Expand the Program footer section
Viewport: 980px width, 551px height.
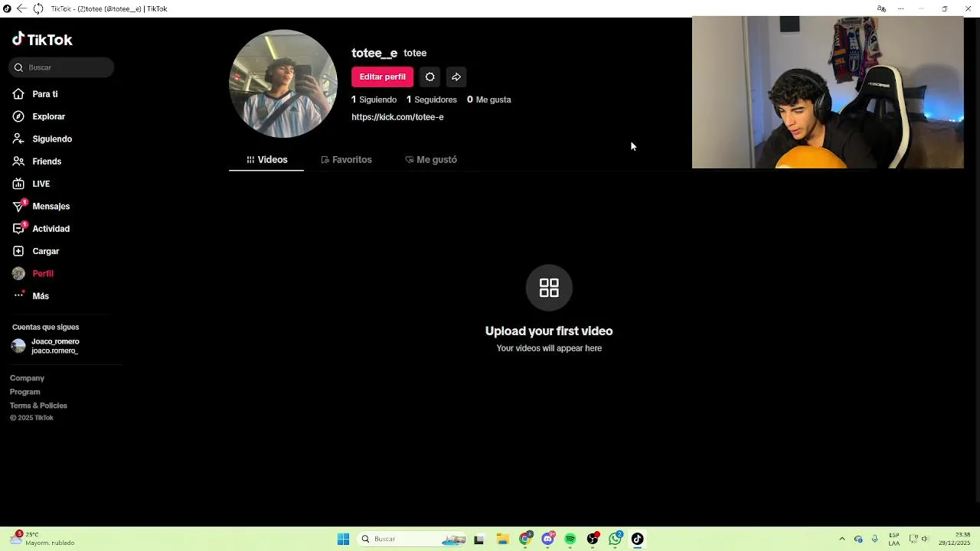click(24, 392)
